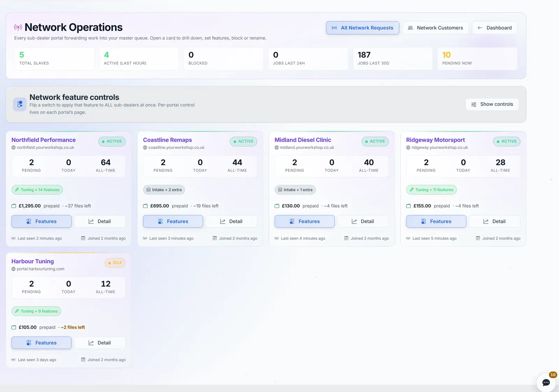Select the Total Slaves stat tile
559x392 pixels.
click(x=55, y=59)
